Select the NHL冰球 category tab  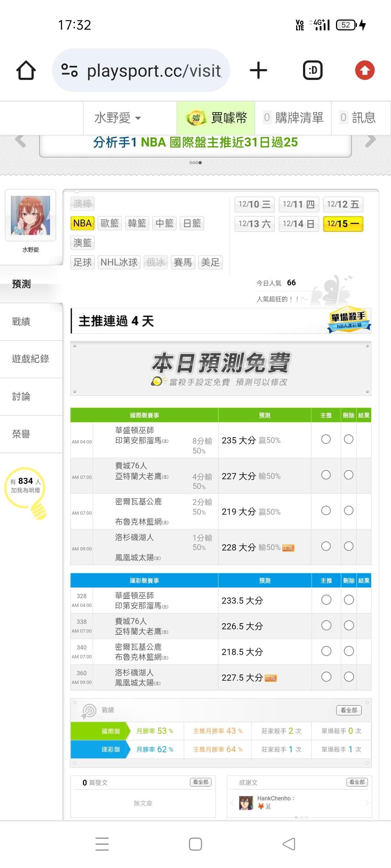(x=119, y=262)
